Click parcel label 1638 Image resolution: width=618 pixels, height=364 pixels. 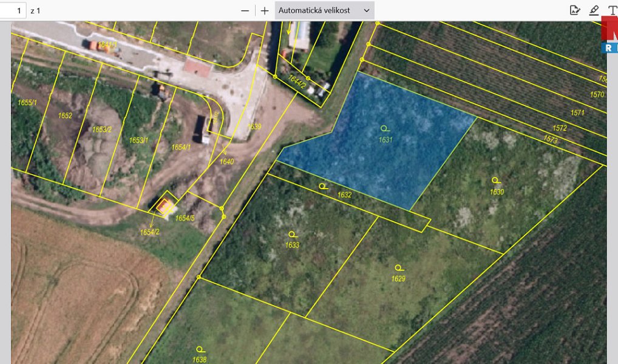[199, 360]
